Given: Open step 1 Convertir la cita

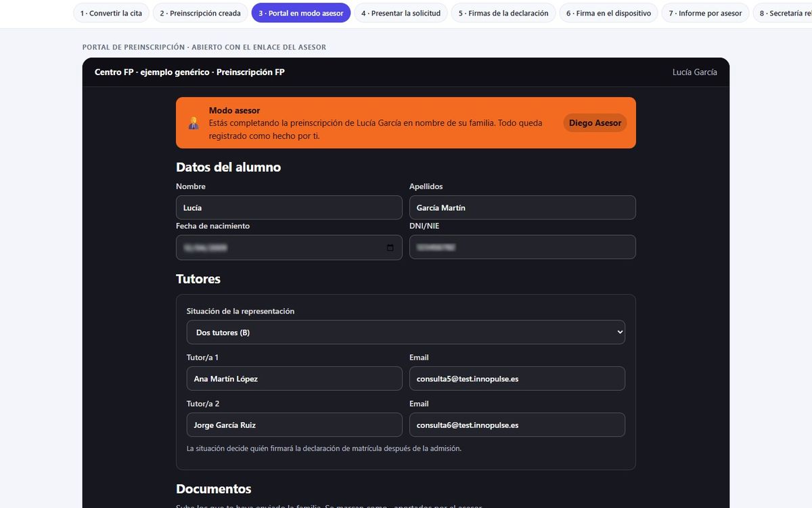Looking at the screenshot, I should (111, 13).
